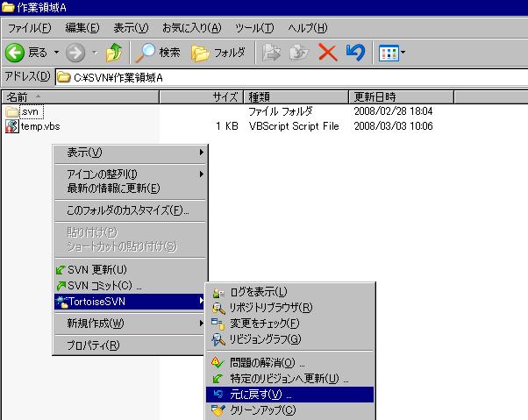Screen dimensions: 528x420
Task: Open the お気に入り(A) menu
Action: pos(192,28)
